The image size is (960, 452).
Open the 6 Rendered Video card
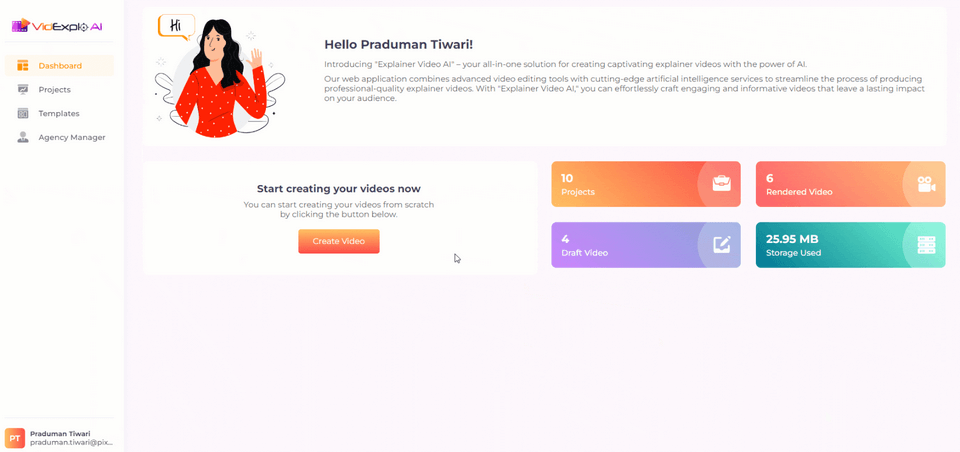(850, 184)
